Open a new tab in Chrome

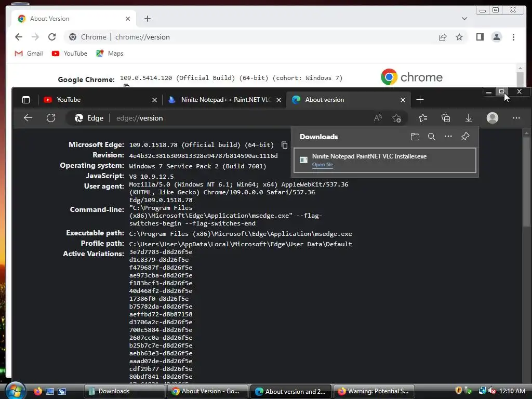tap(147, 19)
